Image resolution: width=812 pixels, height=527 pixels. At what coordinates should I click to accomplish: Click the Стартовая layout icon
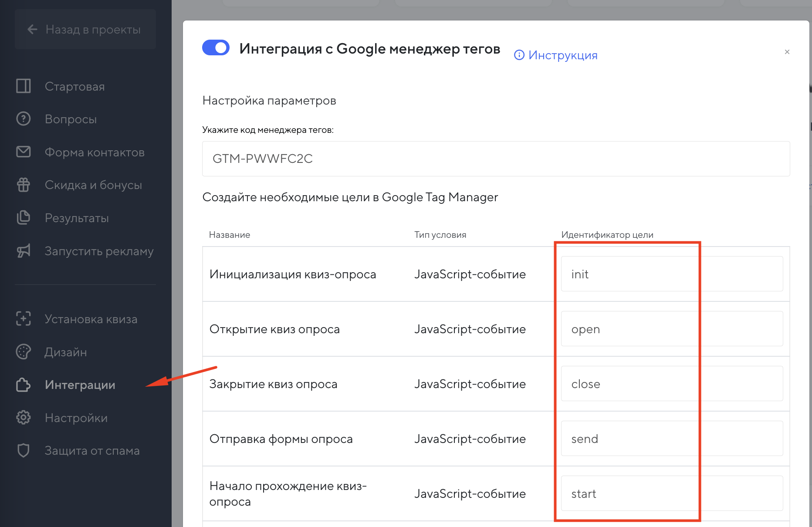(24, 86)
